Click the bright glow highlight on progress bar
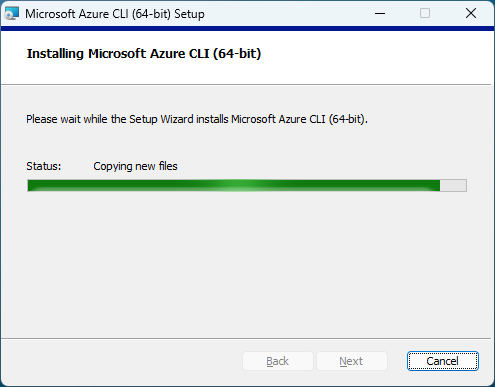 (241, 185)
